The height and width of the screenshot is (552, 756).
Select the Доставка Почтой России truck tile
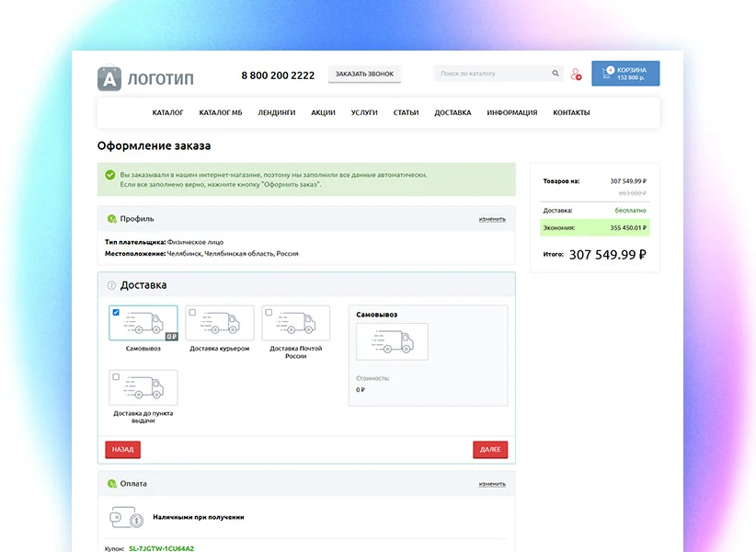point(296,323)
